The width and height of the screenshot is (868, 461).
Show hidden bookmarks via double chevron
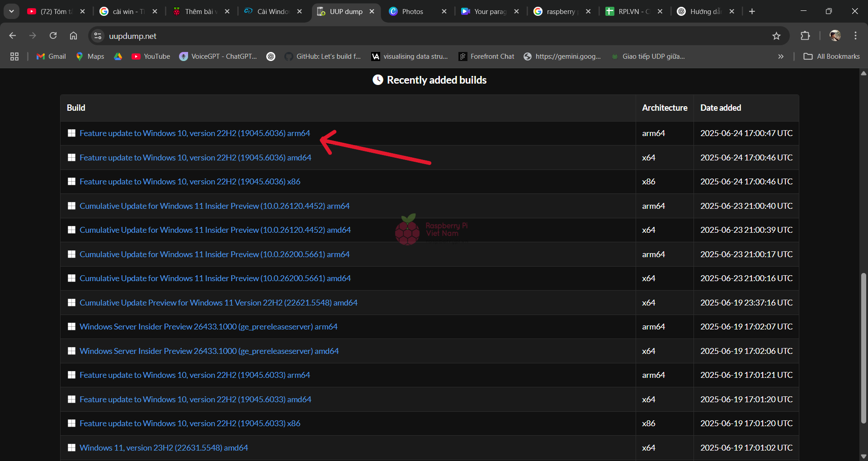[x=781, y=56]
